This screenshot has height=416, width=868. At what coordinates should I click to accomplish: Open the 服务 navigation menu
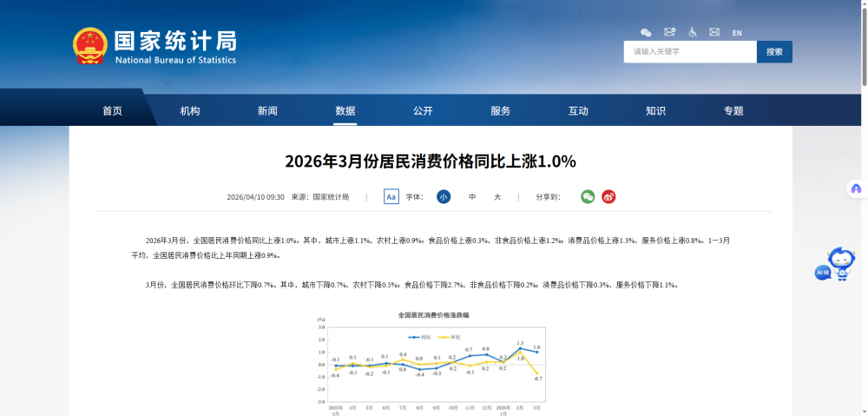tap(500, 111)
